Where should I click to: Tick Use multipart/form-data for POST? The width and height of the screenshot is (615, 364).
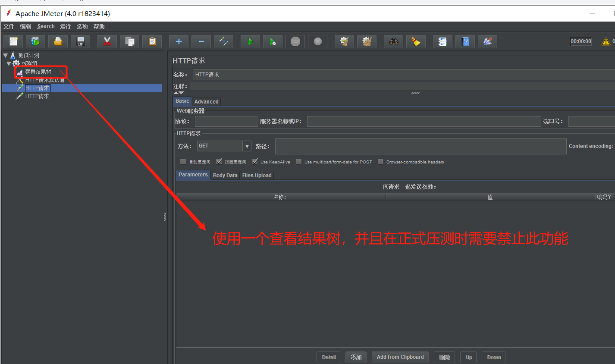click(x=299, y=162)
